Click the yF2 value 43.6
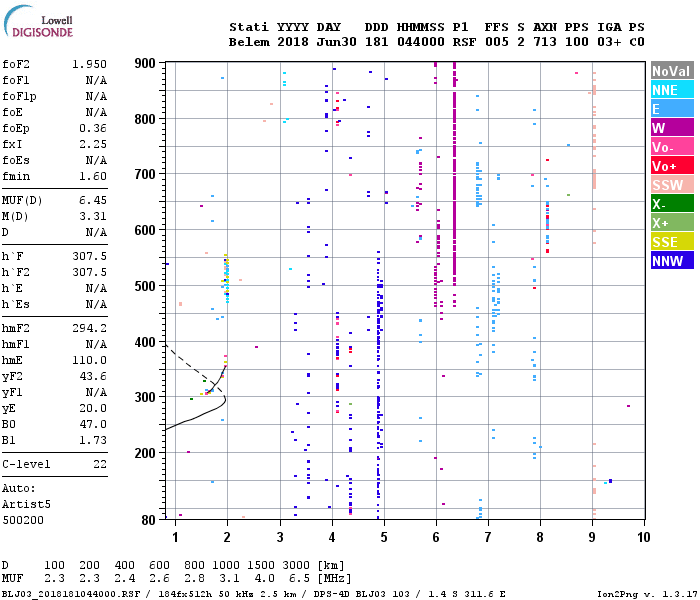This screenshot has width=700, height=600. 93,376
